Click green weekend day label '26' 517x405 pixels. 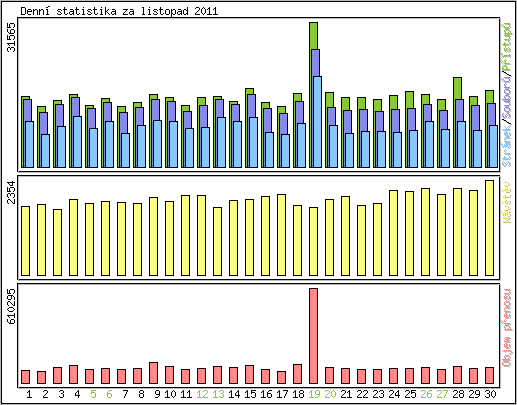pos(426,394)
